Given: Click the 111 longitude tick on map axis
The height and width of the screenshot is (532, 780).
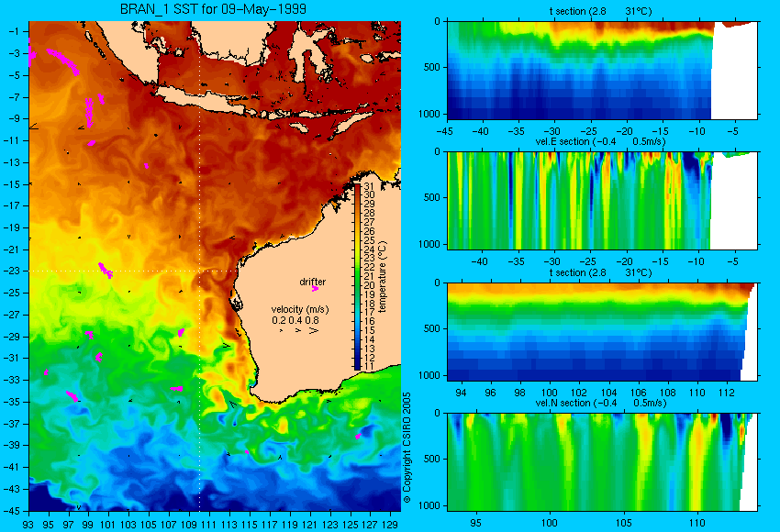Looking at the screenshot, I should [209, 524].
